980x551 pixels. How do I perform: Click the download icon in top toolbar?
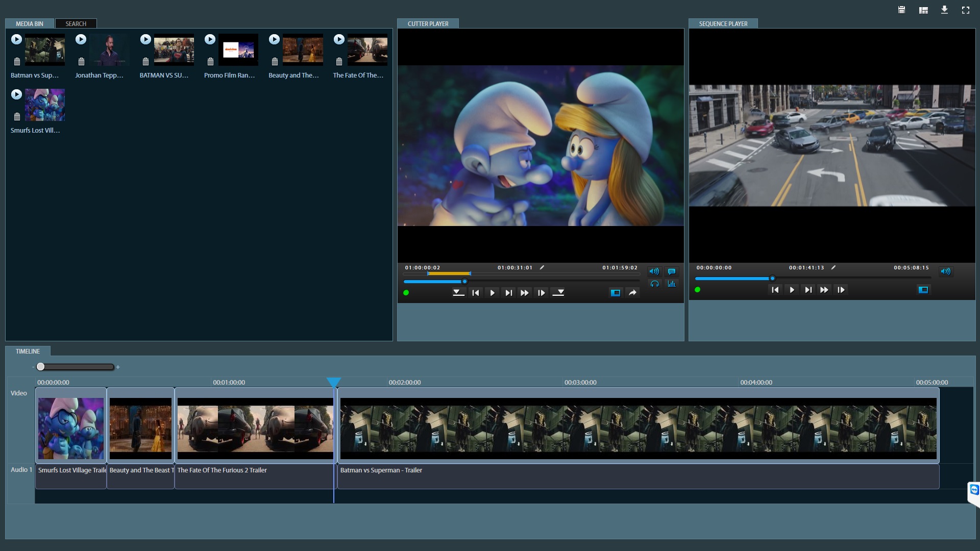944,10
